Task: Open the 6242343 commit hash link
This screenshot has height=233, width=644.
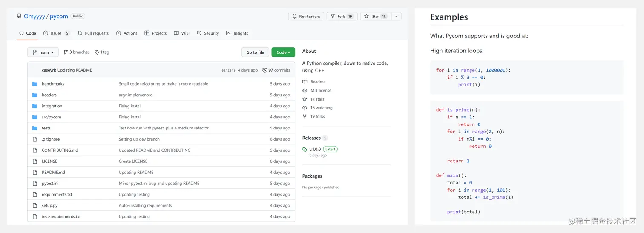Action: [x=228, y=70]
